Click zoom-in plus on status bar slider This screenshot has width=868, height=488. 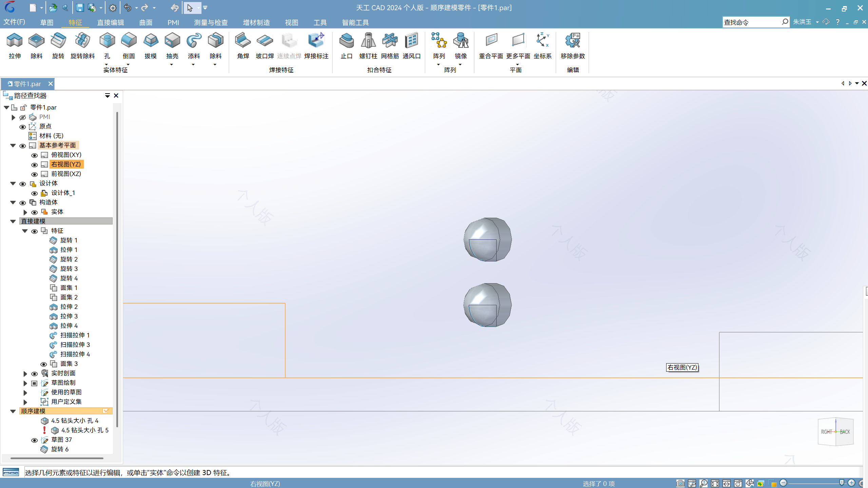pos(851,483)
